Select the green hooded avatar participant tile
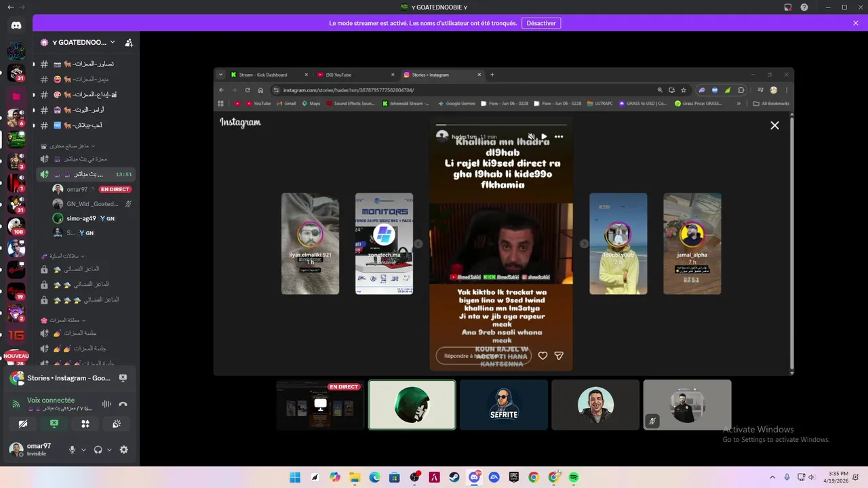This screenshot has width=868, height=488. click(x=412, y=405)
